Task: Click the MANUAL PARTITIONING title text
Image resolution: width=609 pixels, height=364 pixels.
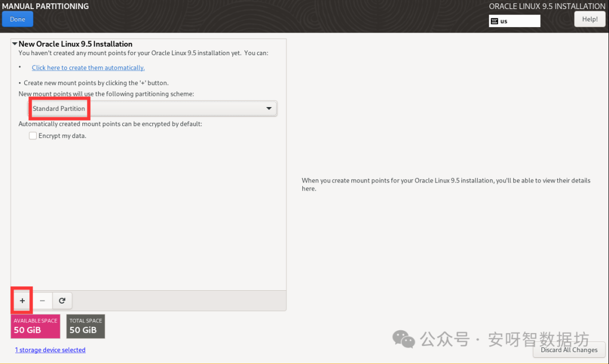Action: click(46, 6)
